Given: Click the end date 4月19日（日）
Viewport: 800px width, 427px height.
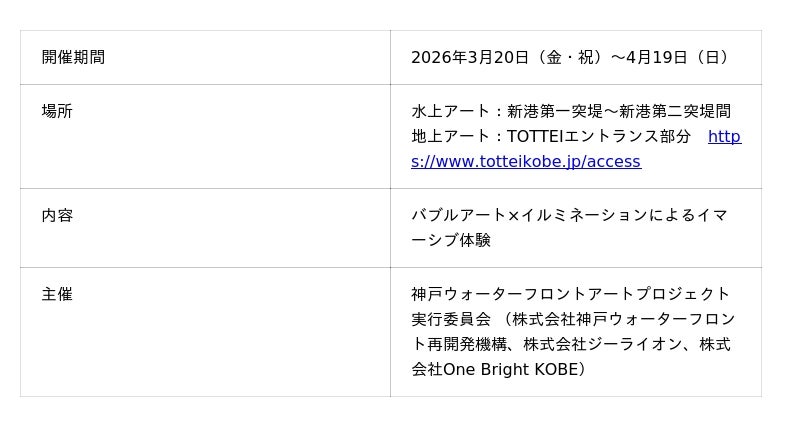Looking at the screenshot, I should coord(678,57).
